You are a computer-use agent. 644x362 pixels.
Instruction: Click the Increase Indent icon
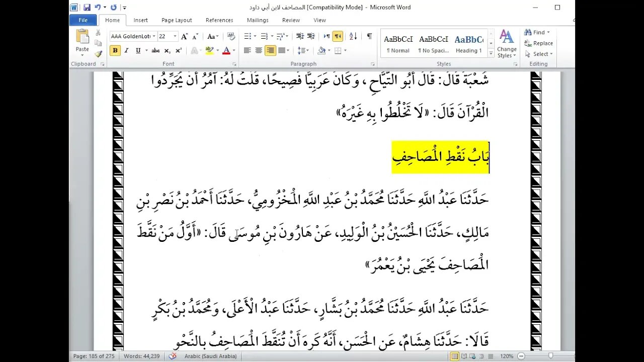[311, 36]
